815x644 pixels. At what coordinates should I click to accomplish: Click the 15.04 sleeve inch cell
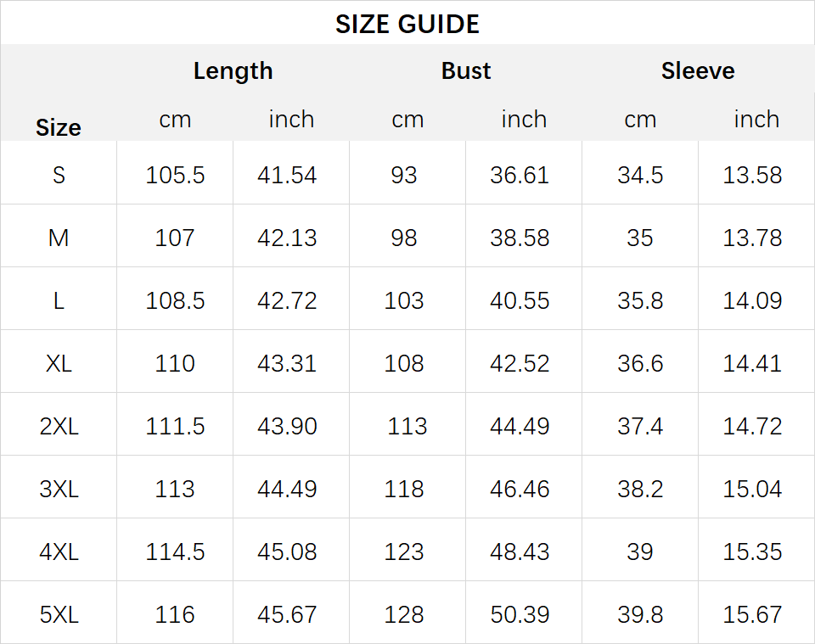point(752,490)
